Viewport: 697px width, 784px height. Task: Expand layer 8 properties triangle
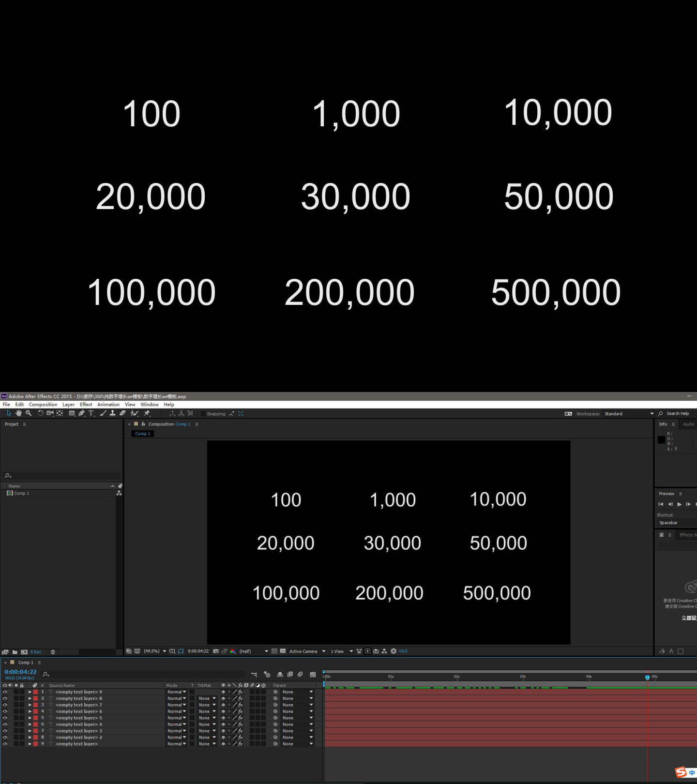(x=30, y=738)
